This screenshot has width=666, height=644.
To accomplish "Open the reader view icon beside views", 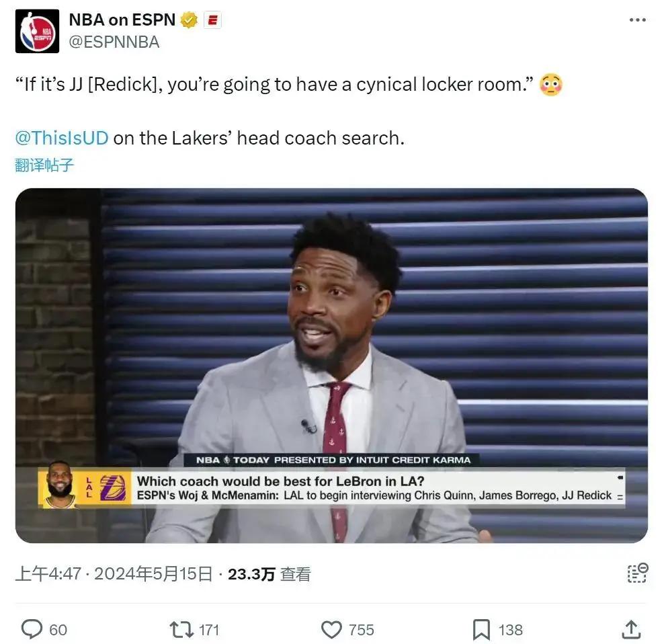I will tap(638, 573).
